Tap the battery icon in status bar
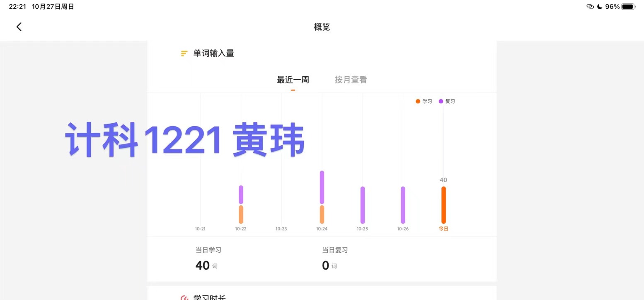644x300 pixels. tap(629, 7)
